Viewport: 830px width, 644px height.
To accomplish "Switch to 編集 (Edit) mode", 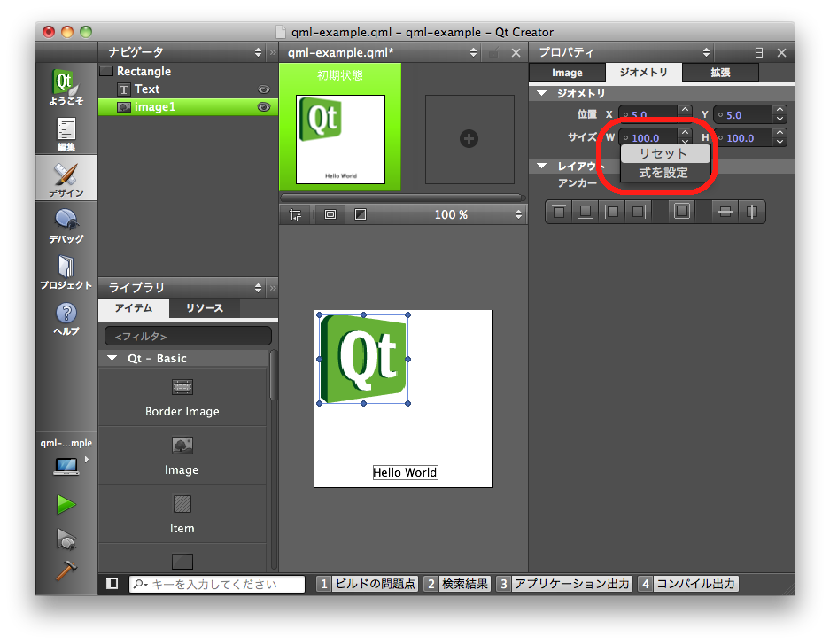I will click(66, 133).
